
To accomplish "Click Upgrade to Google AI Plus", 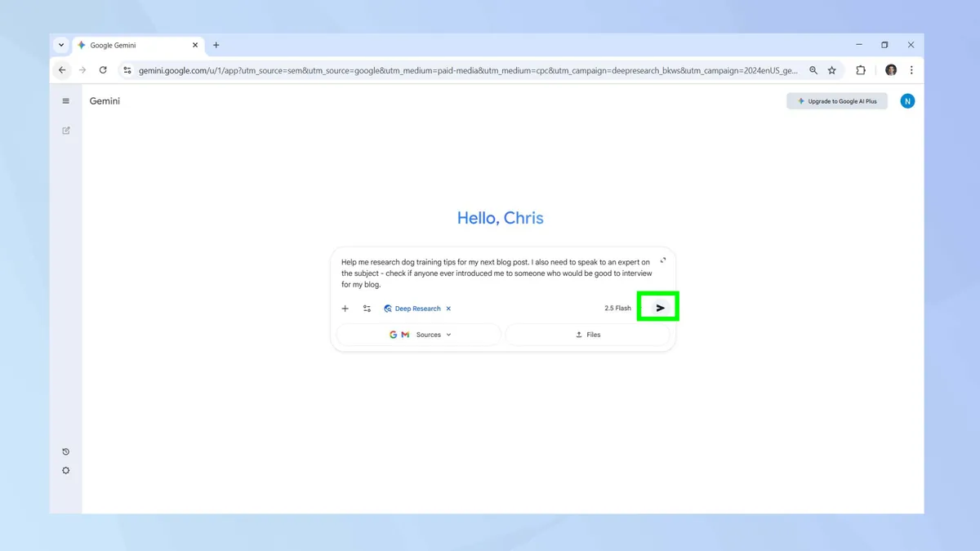I will click(x=836, y=100).
